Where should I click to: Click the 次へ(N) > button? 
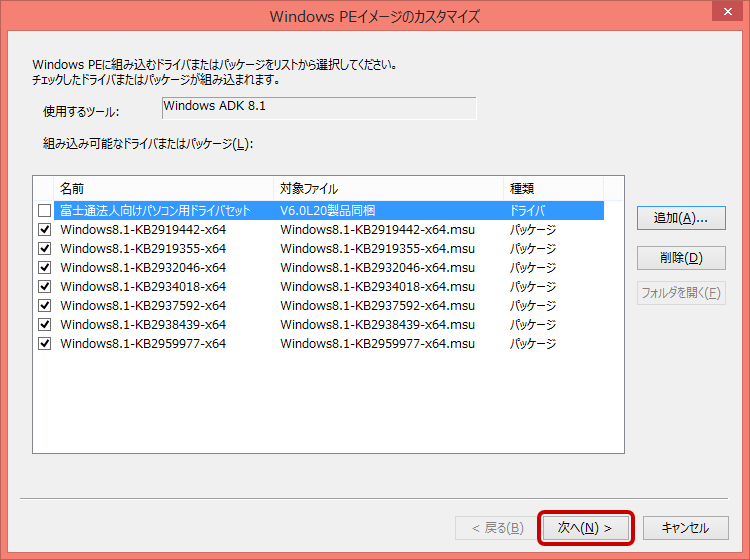(x=585, y=527)
